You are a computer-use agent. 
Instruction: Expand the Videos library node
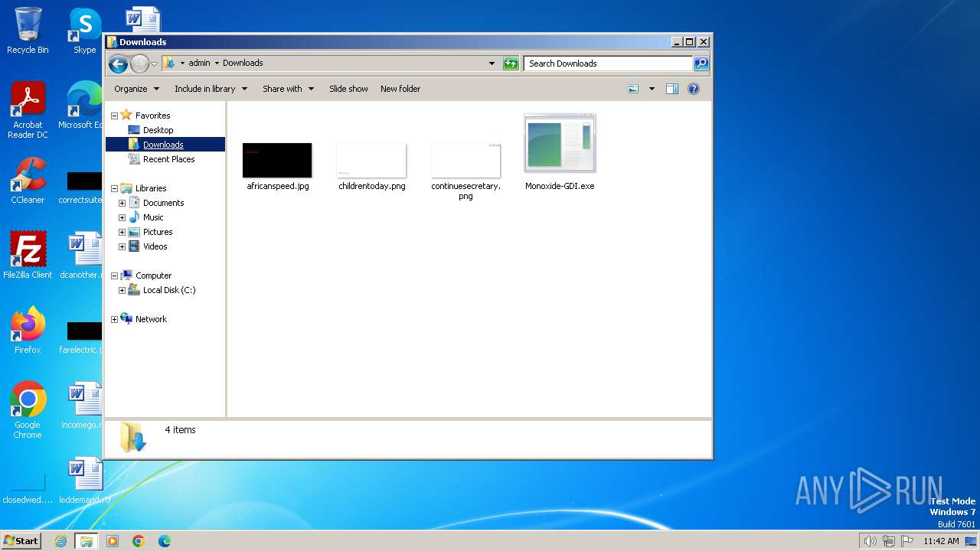coord(122,246)
